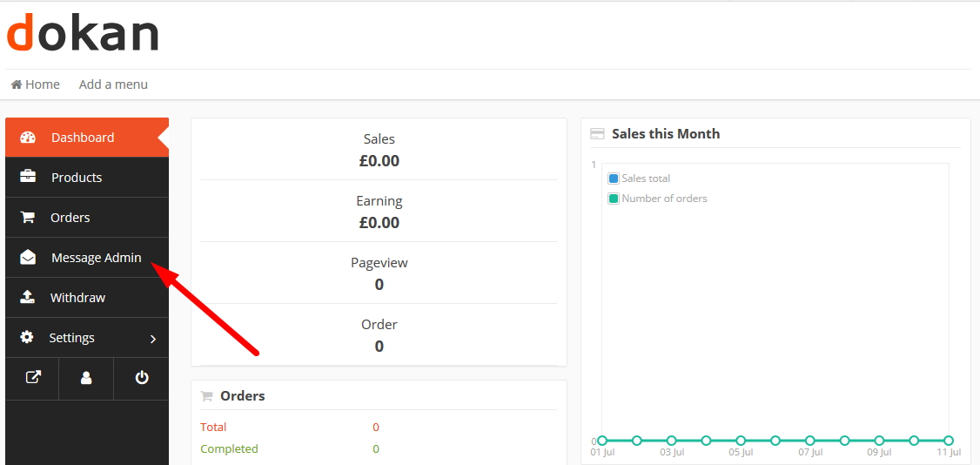Screen dimensions: 980x465
Task: Go to the Orders sidebar menu item
Action: (87, 218)
